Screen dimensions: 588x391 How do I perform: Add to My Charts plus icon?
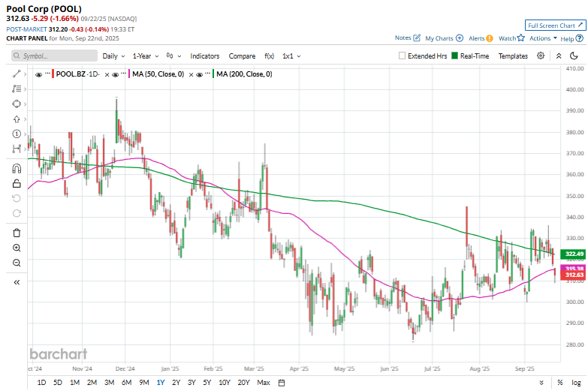[460, 38]
